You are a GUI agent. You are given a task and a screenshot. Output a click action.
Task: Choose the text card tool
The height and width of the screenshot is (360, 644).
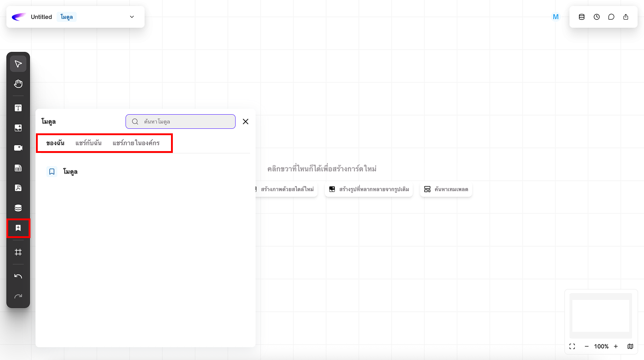18,108
